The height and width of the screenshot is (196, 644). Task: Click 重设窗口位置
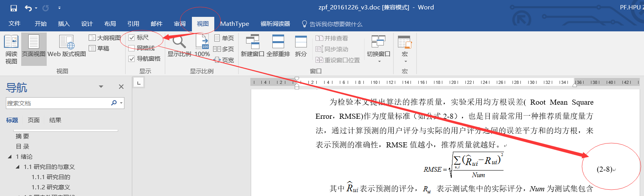338,60
